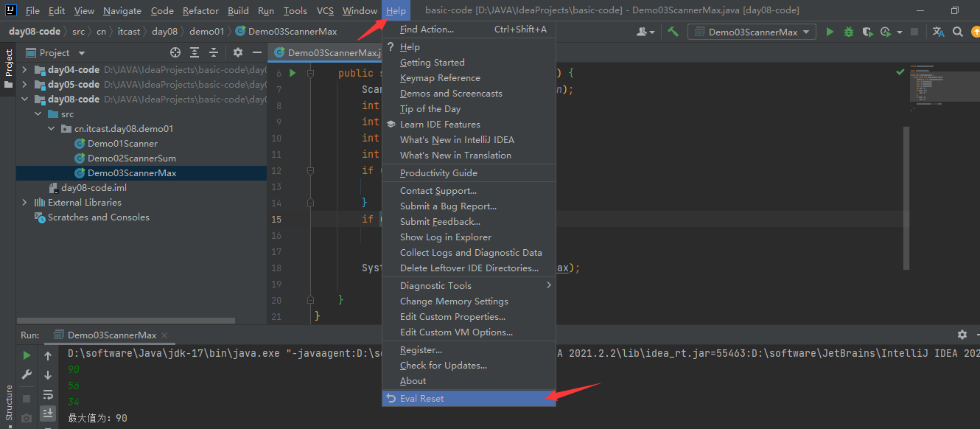Click Expand All icon in Project panel header
Image resolution: width=980 pixels, height=429 pixels.
195,52
